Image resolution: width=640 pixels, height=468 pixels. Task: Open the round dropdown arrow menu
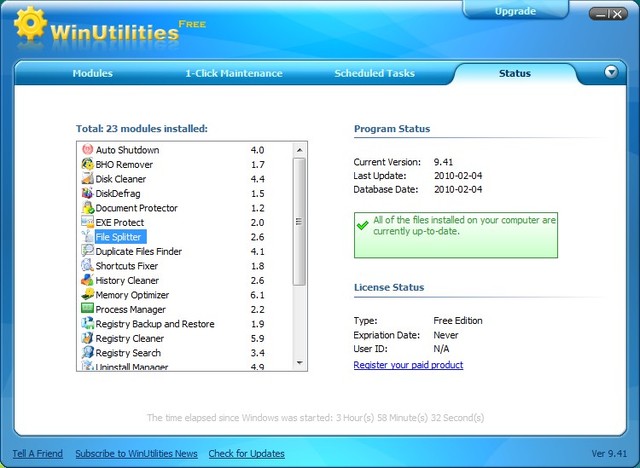611,72
